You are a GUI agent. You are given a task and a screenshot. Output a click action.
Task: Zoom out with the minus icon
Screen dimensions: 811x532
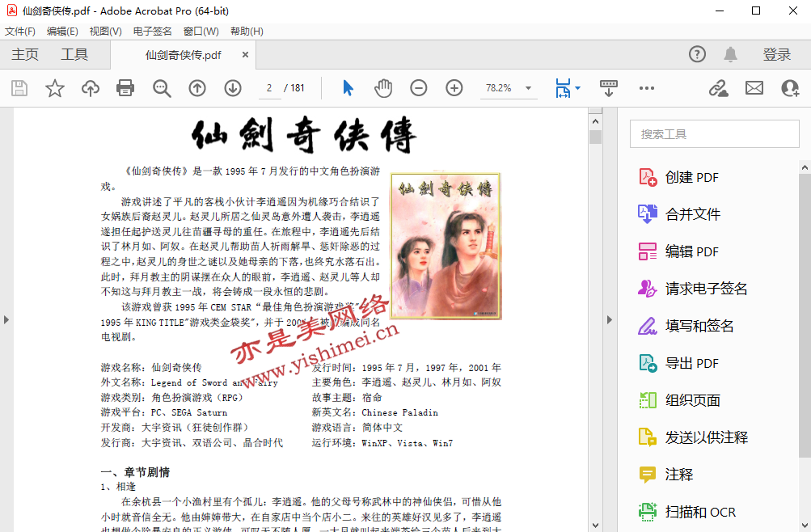point(418,88)
